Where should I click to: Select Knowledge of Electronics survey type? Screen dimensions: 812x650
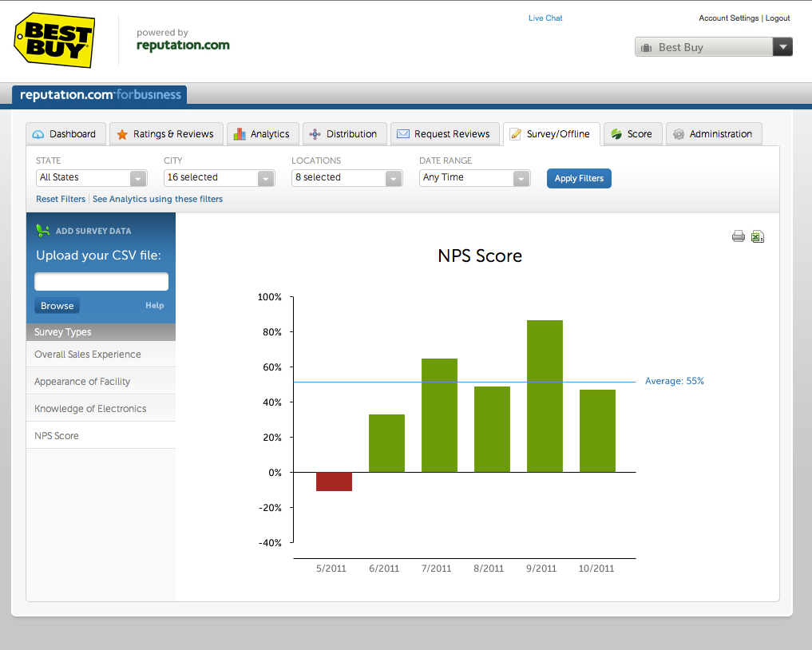click(101, 409)
